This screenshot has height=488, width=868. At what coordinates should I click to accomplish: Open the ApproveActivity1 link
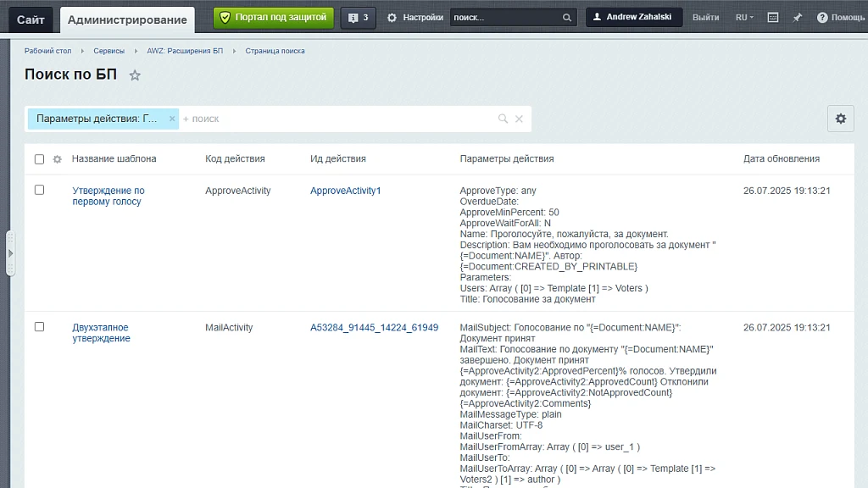[x=346, y=191]
